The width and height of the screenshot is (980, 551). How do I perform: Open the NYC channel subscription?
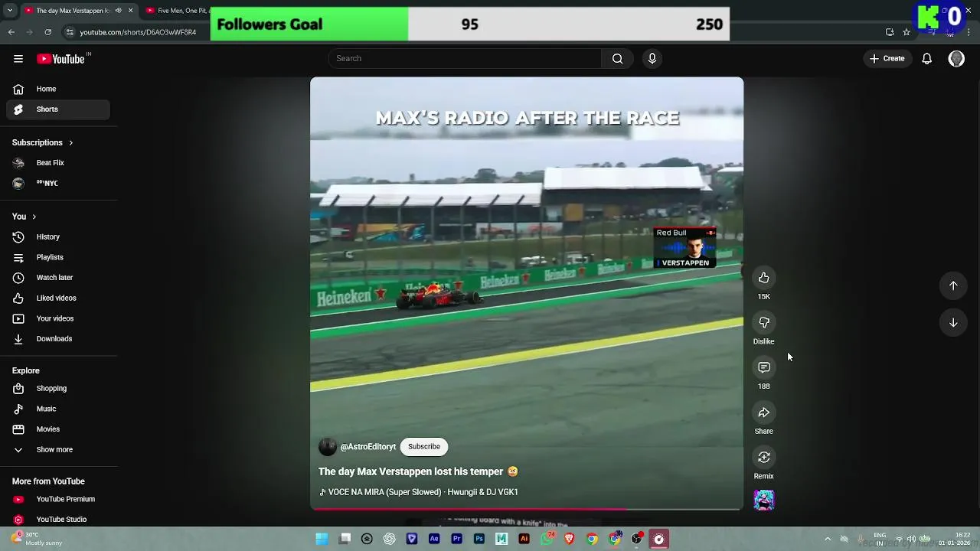coord(58,184)
